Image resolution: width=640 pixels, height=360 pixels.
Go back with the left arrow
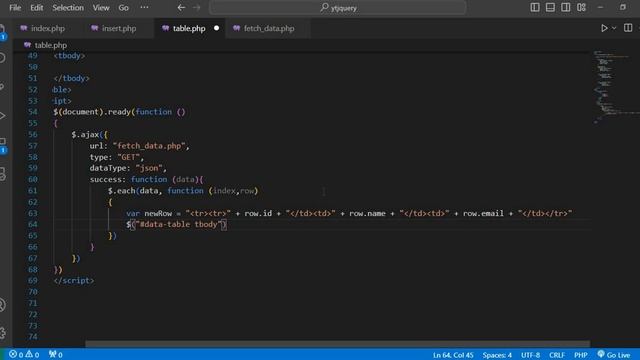click(x=181, y=7)
